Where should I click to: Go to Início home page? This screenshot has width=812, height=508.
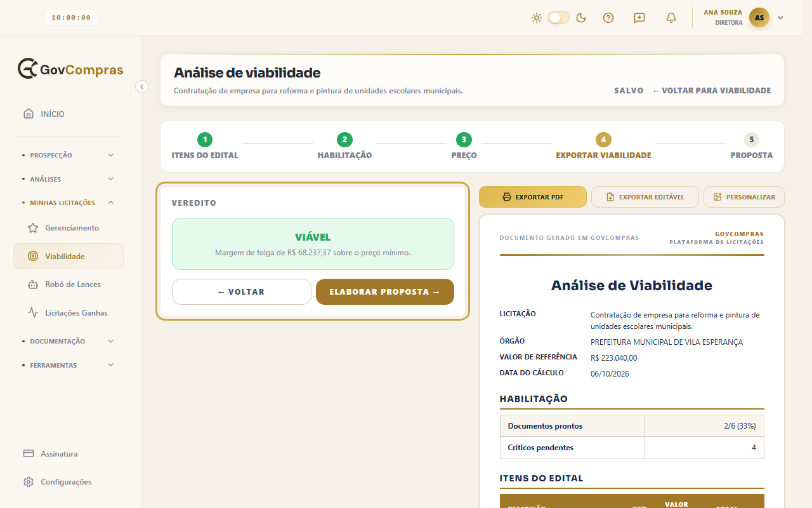(69, 114)
